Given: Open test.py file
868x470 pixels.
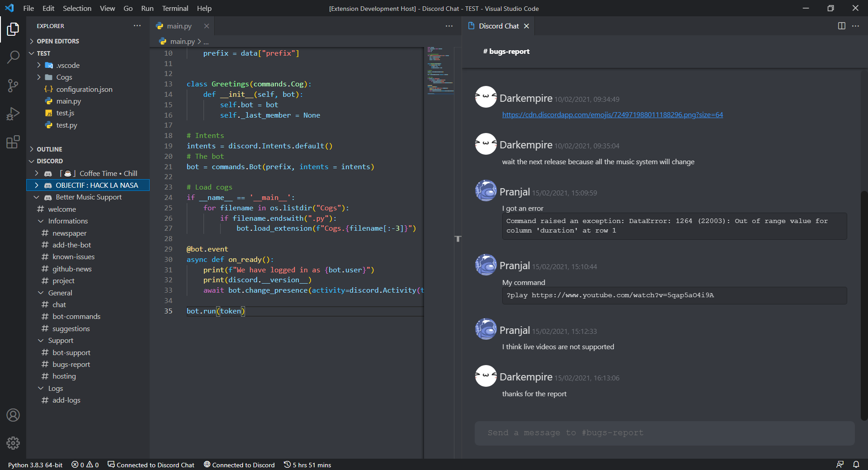Looking at the screenshot, I should point(66,125).
